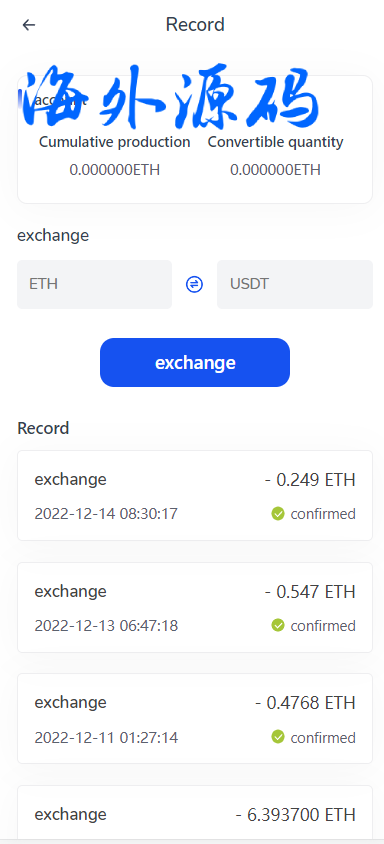Click the Cumulative production label

click(x=115, y=142)
